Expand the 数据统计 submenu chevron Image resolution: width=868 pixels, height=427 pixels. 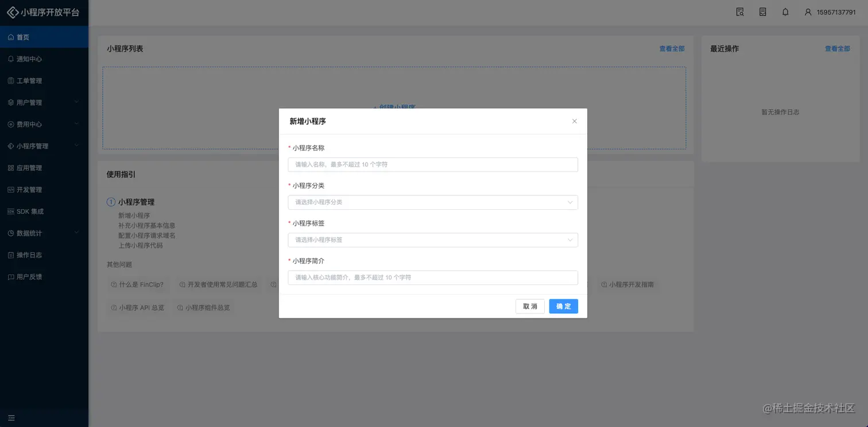[77, 233]
